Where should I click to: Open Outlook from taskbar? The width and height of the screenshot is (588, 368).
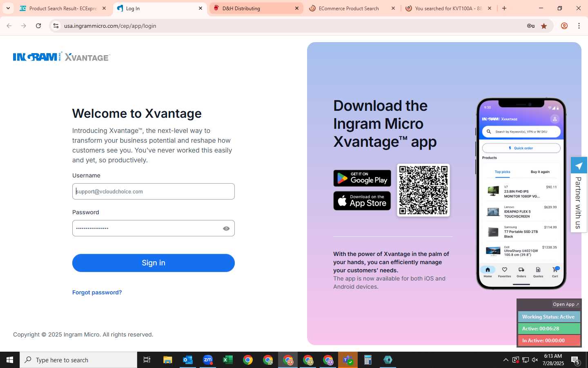coord(187,360)
